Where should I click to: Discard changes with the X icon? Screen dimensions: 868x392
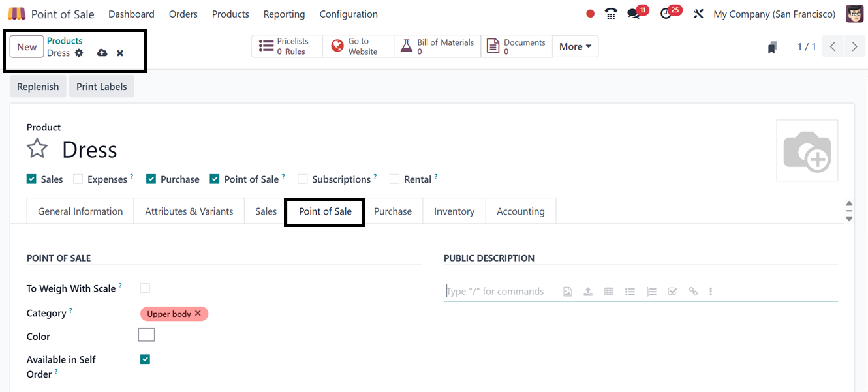[x=120, y=53]
